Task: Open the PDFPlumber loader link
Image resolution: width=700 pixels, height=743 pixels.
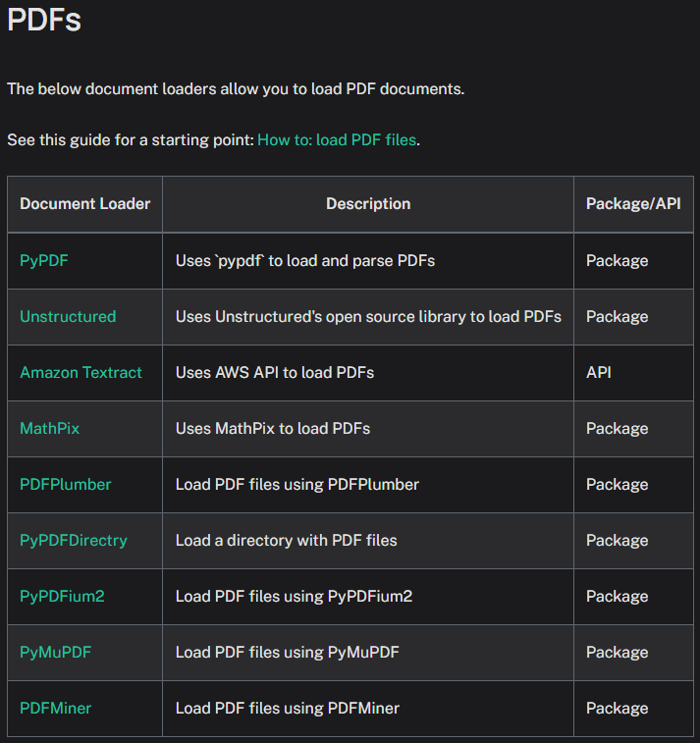Action: pos(66,484)
